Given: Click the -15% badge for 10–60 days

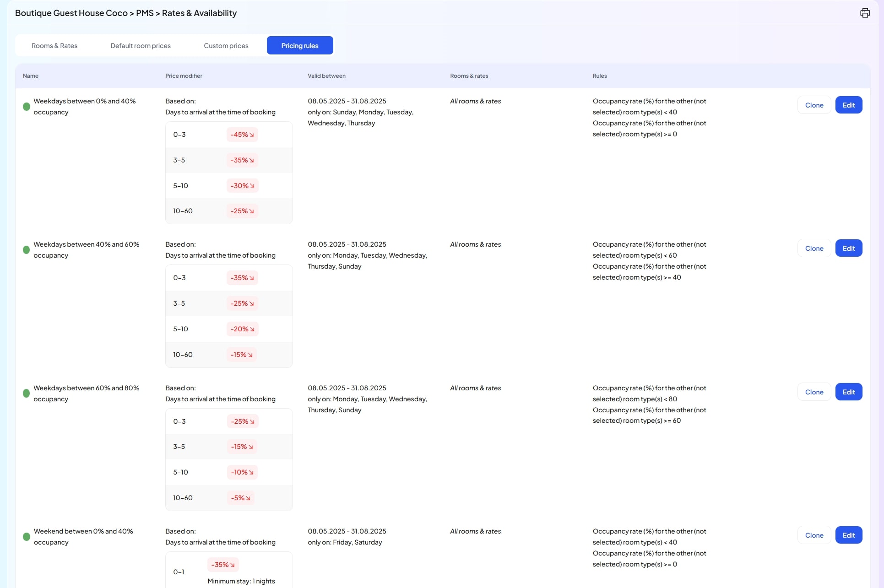Looking at the screenshot, I should [241, 355].
